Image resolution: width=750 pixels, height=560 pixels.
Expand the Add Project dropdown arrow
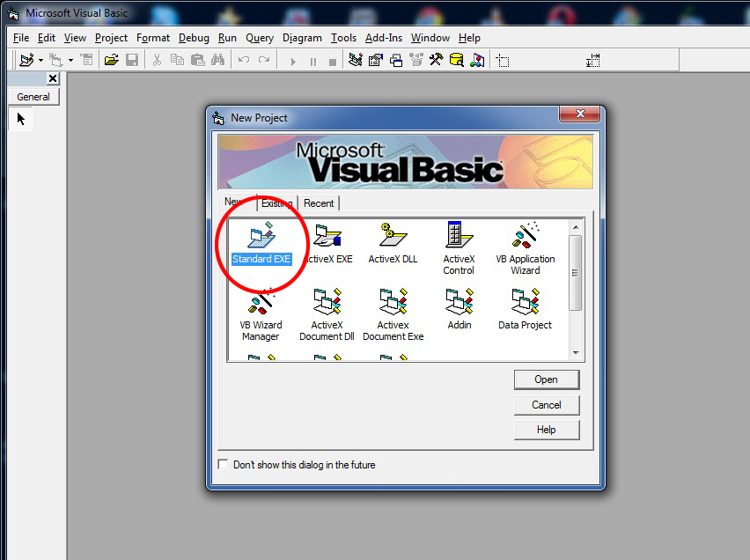40,60
